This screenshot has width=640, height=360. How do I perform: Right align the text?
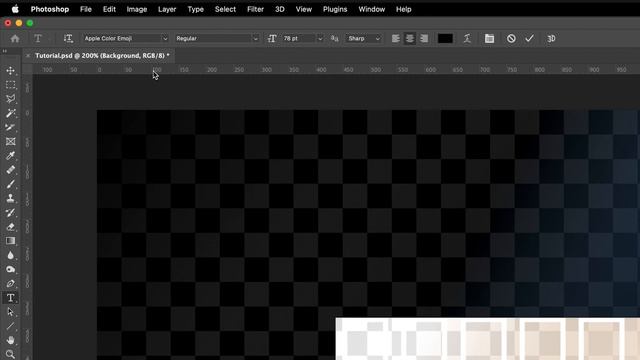(424, 38)
